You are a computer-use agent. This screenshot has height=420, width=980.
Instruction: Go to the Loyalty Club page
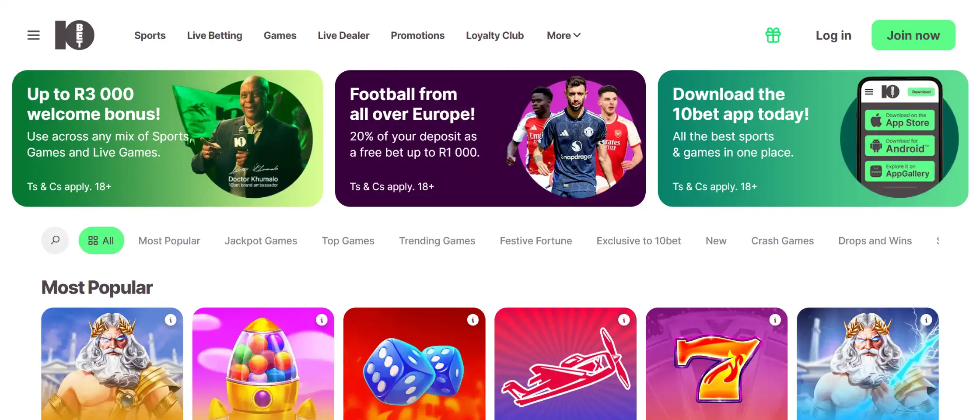pos(494,35)
